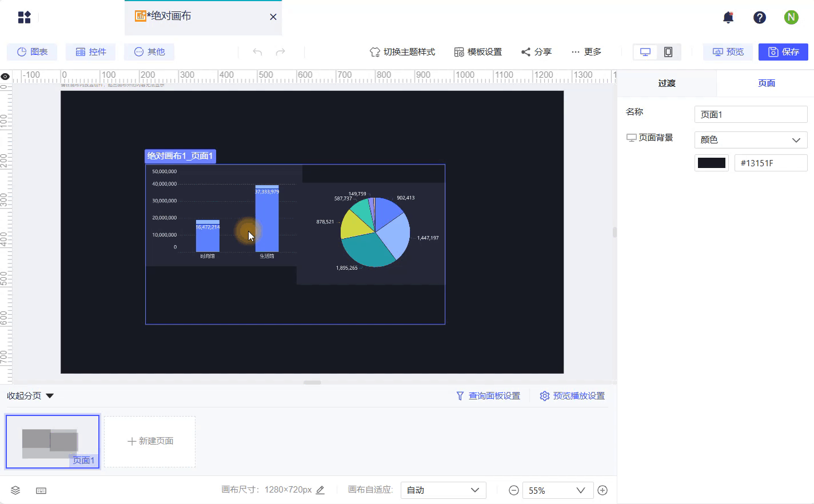展开缩放比例 55% 下拉框
Screen dimensions: 814x504
tap(557, 490)
